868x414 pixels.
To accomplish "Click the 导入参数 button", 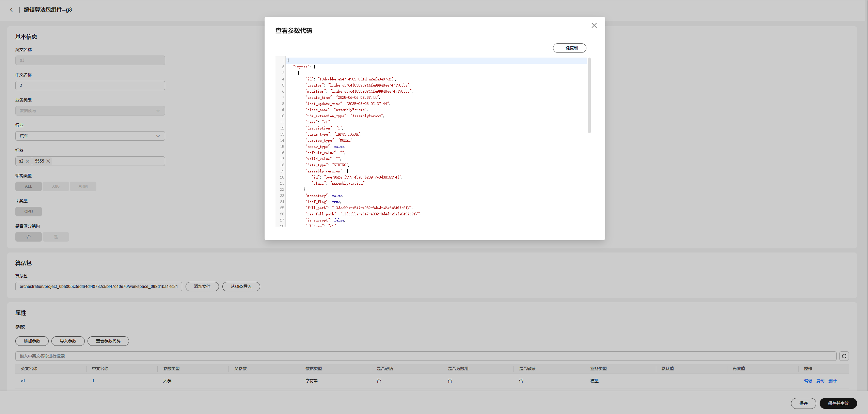I will (68, 341).
